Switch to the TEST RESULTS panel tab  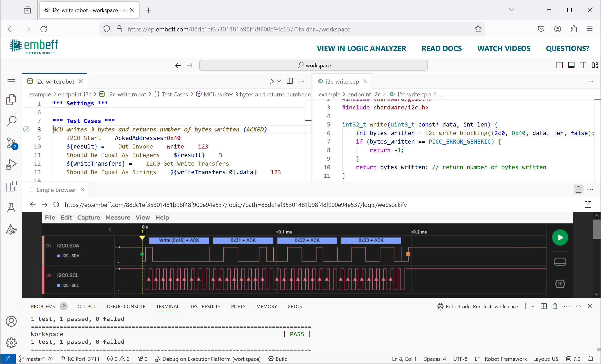click(205, 306)
